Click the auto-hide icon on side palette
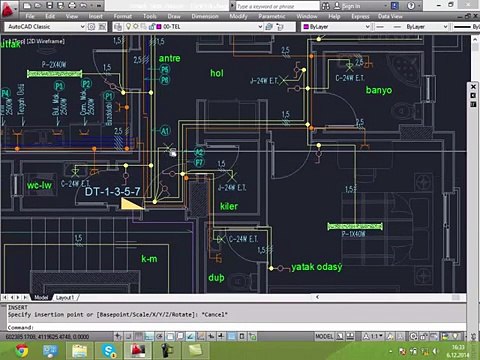 pyautogui.click(x=473, y=95)
